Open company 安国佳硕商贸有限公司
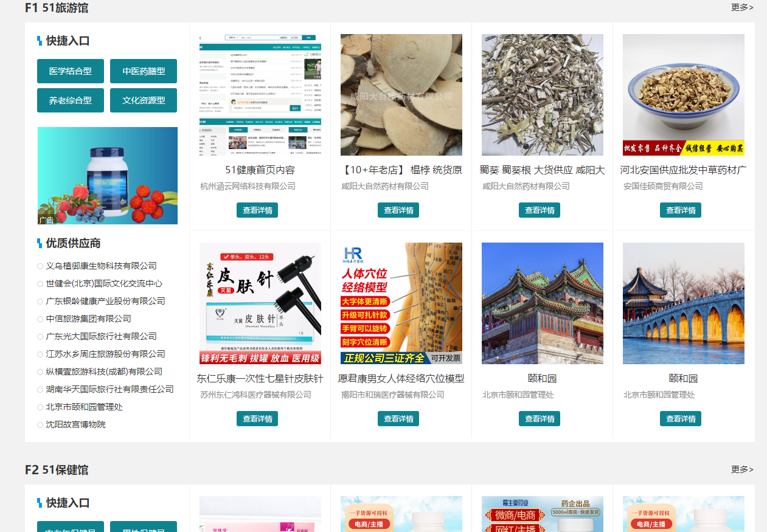 click(663, 186)
